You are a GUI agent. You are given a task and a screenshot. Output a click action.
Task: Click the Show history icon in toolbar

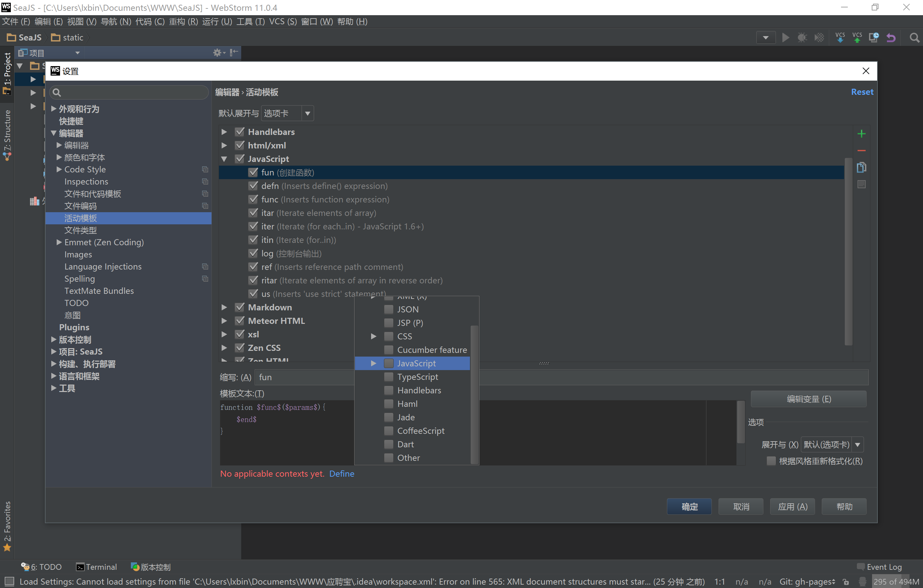pos(873,37)
